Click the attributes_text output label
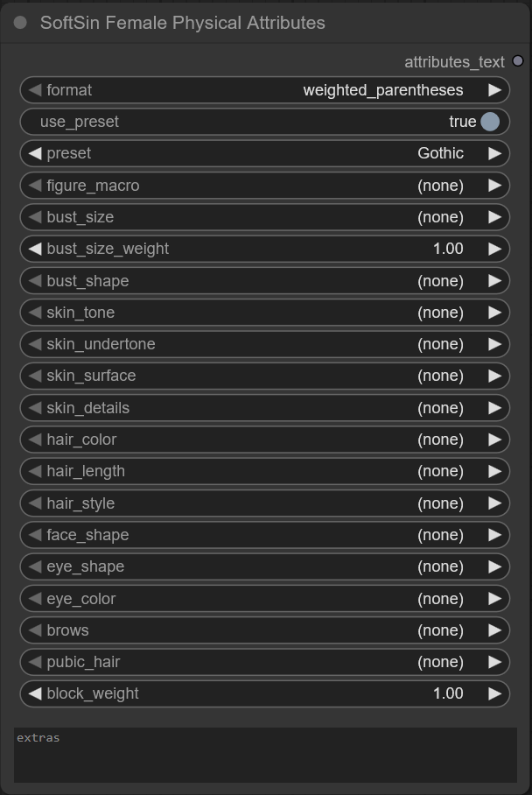 tap(453, 62)
